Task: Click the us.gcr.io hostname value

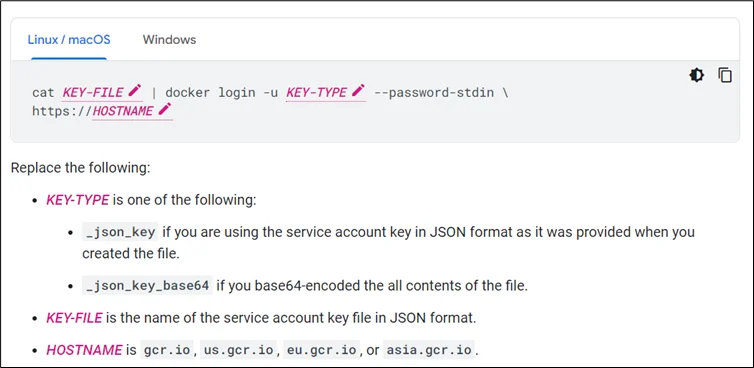Action: 239,350
